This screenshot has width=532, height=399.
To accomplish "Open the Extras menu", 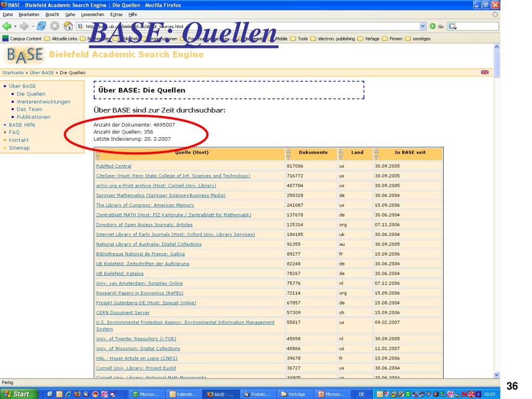I will click(116, 14).
